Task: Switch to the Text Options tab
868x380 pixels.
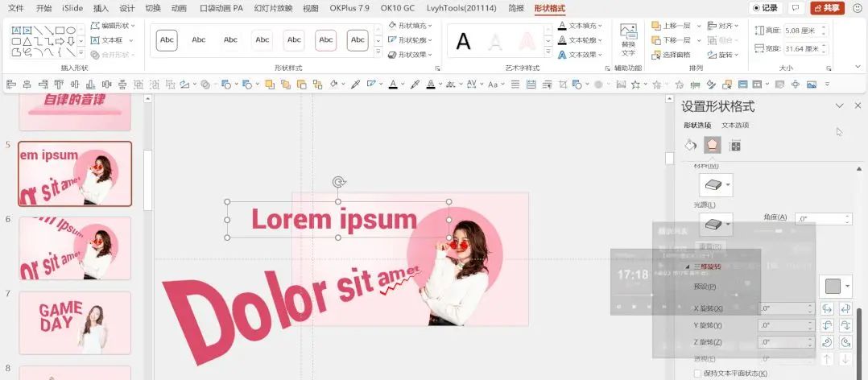Action: (734, 125)
